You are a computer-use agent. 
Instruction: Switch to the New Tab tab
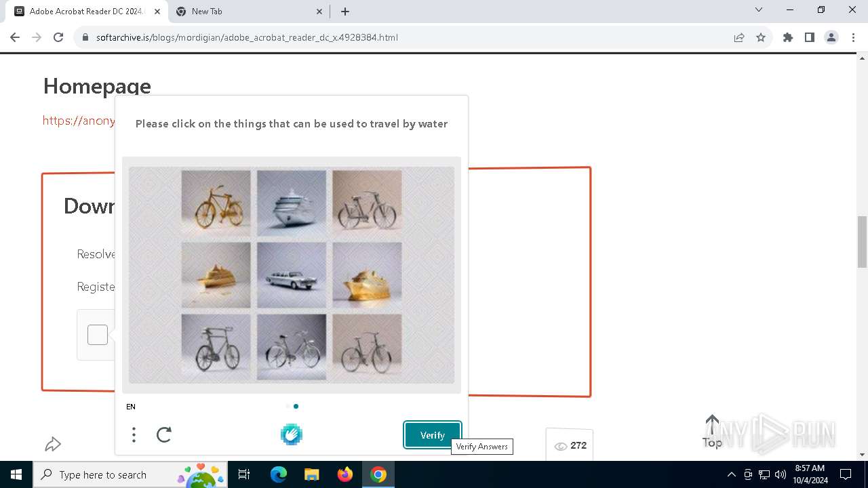point(249,12)
